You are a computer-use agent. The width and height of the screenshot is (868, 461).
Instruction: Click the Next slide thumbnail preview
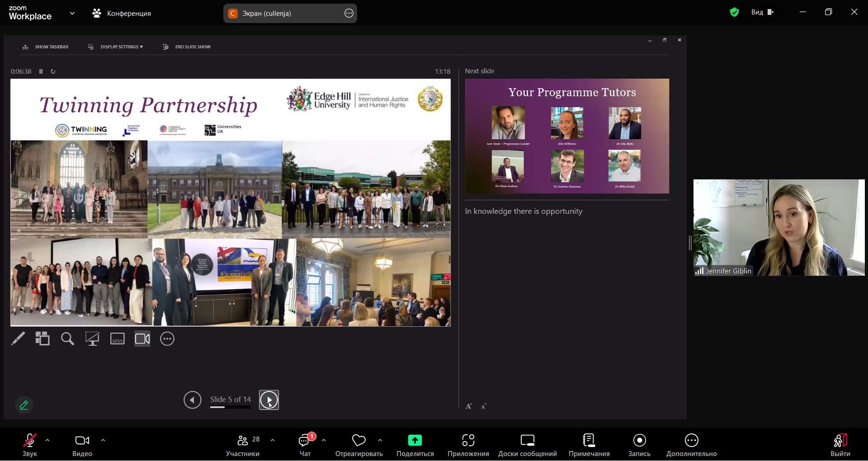pyautogui.click(x=567, y=136)
